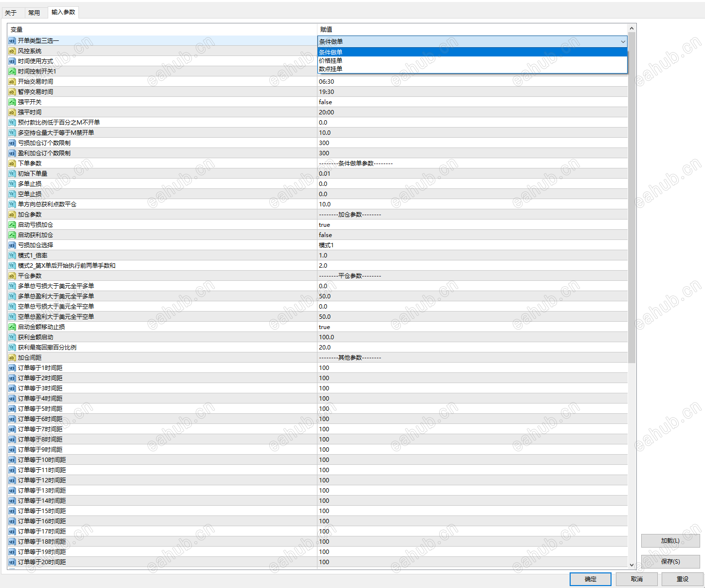This screenshot has height=588, width=705.
Task: Click the double icon beside 空单止损
Action: click(x=12, y=194)
